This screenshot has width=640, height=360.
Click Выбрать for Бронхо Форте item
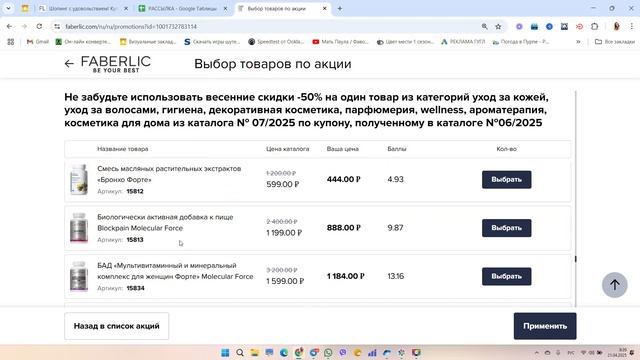[506, 180]
